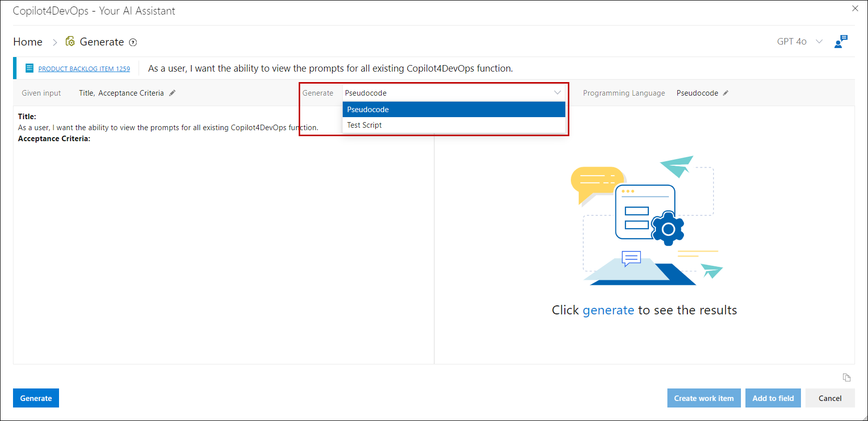
Task: Click the GPT 4o model label
Action: click(791, 42)
